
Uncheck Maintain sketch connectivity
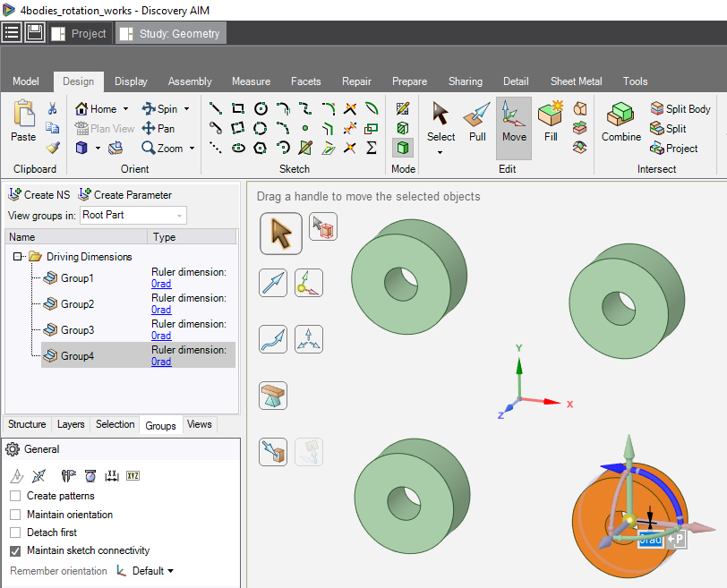[x=15, y=550]
